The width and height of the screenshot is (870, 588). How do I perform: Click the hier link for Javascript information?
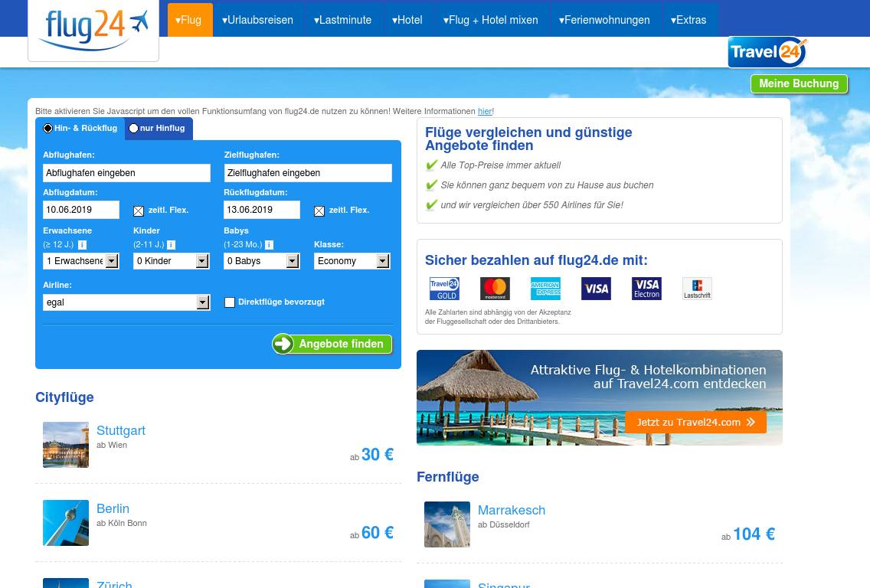pyautogui.click(x=484, y=112)
